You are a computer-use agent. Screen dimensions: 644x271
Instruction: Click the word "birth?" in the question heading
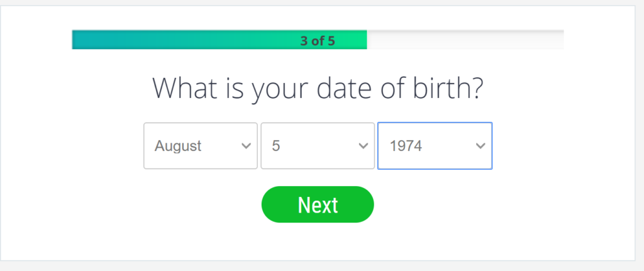coord(448,87)
